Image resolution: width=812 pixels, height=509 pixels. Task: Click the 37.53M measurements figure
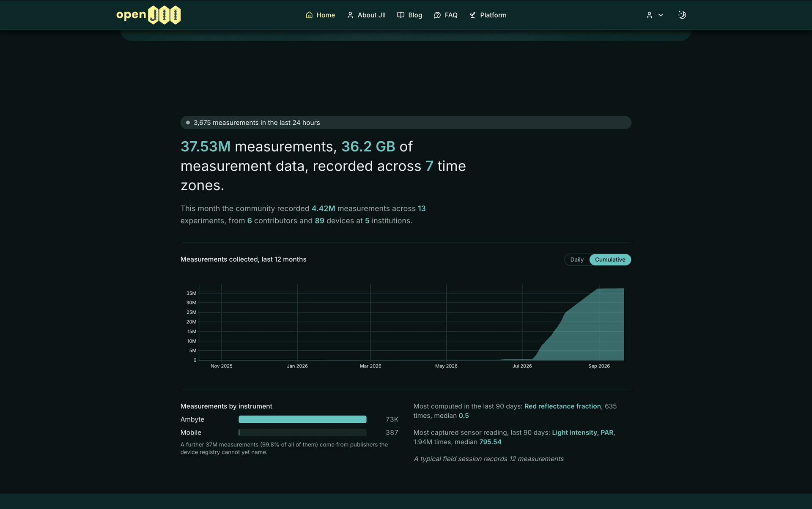pos(206,146)
